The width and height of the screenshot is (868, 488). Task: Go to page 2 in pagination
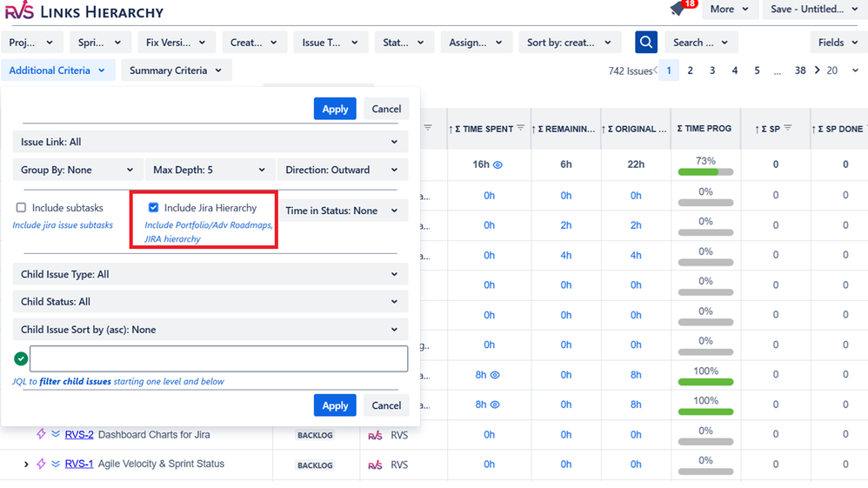691,70
